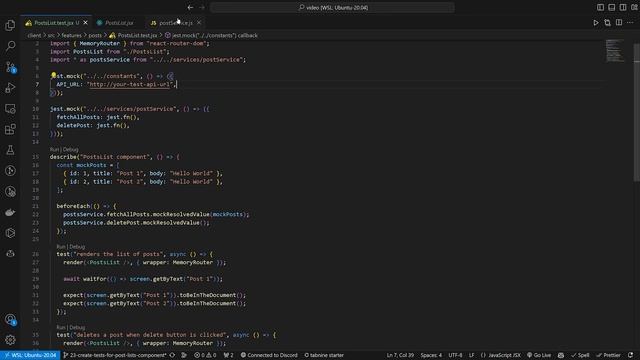Click 'features' breadcrumb segment
The image size is (640, 360).
(71, 36)
